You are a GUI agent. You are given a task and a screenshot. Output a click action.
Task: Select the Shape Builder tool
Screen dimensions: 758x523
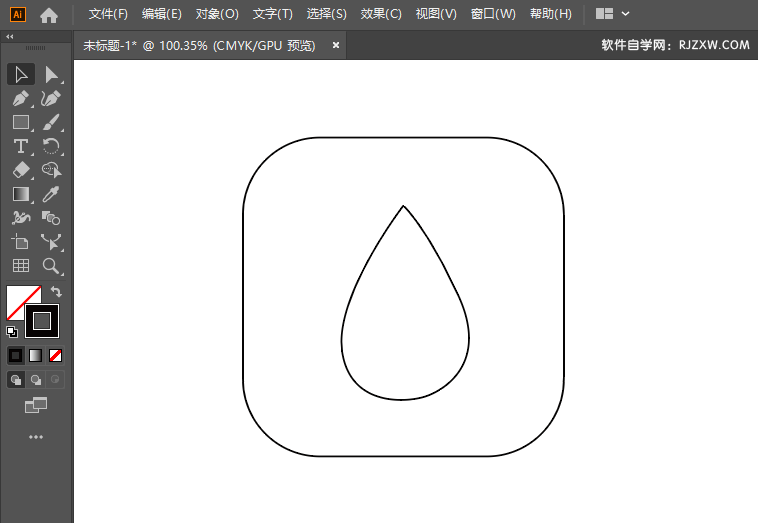pos(51,170)
